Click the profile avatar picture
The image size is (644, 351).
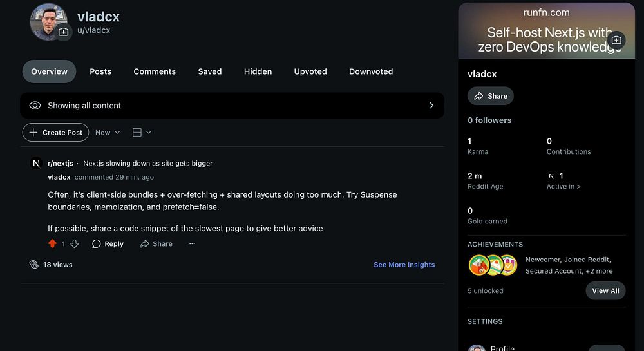tap(48, 22)
